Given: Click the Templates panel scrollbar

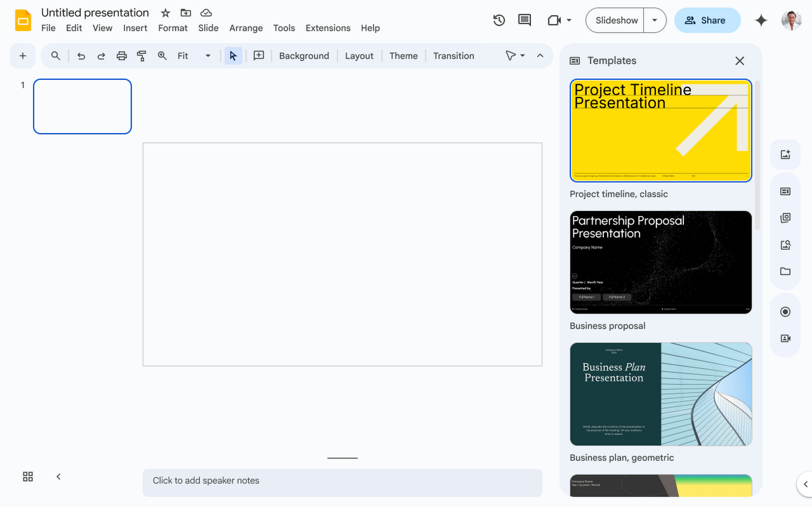Looking at the screenshot, I should (x=758, y=155).
